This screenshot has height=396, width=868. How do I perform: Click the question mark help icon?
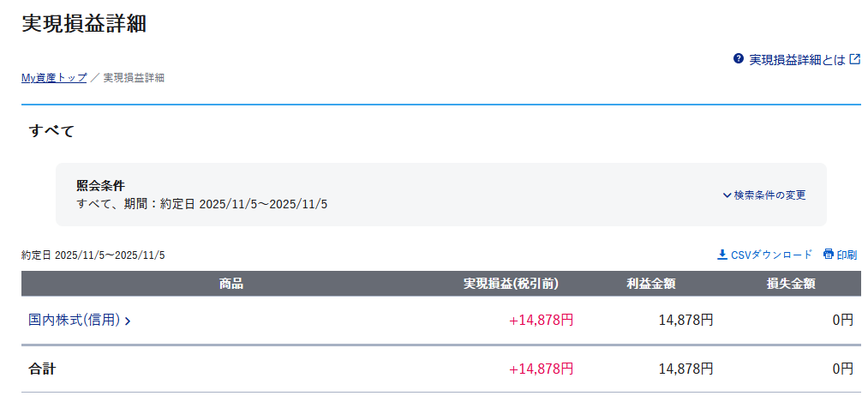tap(739, 59)
